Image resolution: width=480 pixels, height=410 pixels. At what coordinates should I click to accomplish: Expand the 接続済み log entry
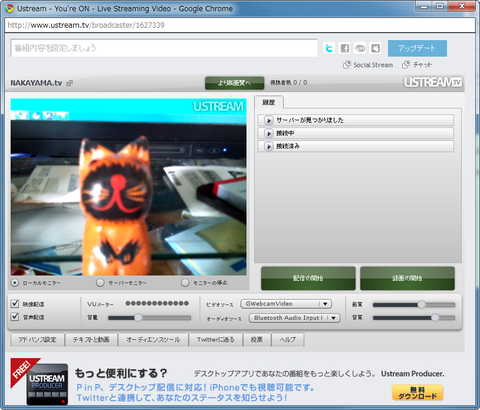click(x=356, y=146)
